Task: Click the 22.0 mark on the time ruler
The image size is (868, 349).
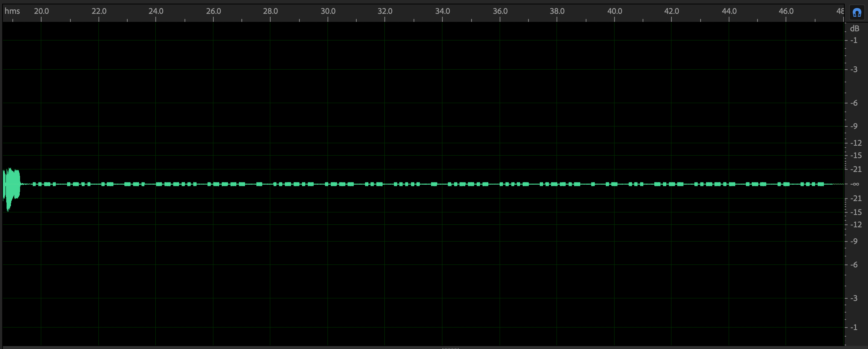Action: point(99,11)
